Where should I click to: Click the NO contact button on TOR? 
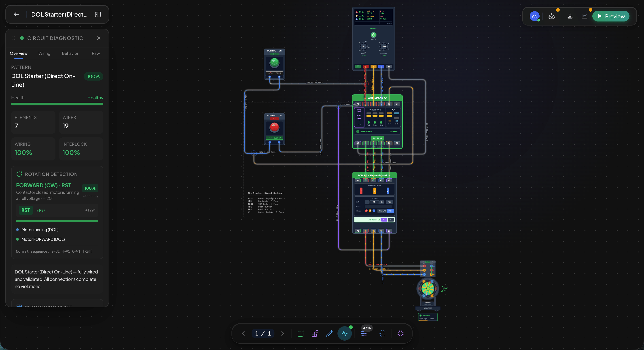pos(391,220)
